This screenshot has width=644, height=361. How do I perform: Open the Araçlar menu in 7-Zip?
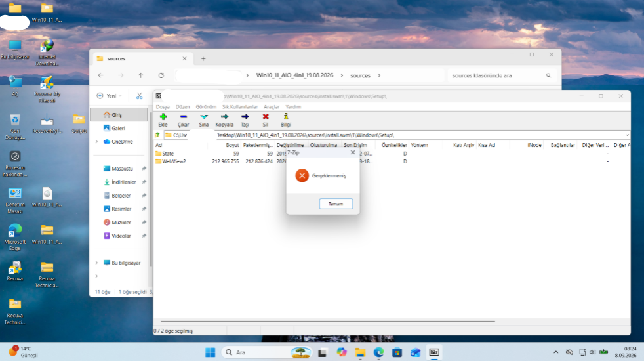[272, 106]
